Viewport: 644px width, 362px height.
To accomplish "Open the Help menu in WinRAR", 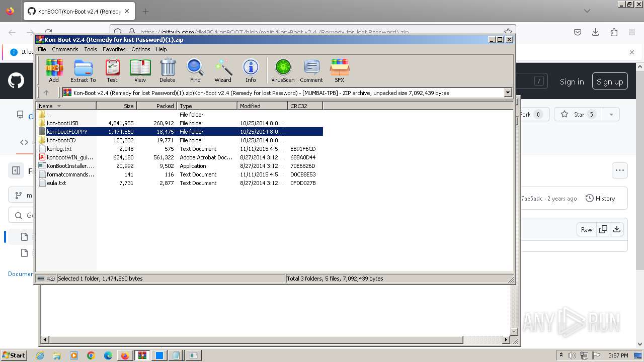I will 161,49.
